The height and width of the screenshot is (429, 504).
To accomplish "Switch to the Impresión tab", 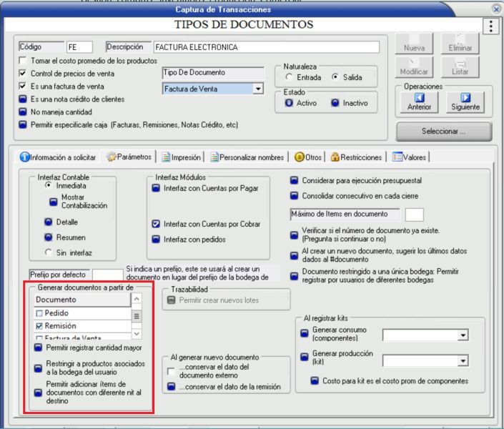I will (182, 157).
